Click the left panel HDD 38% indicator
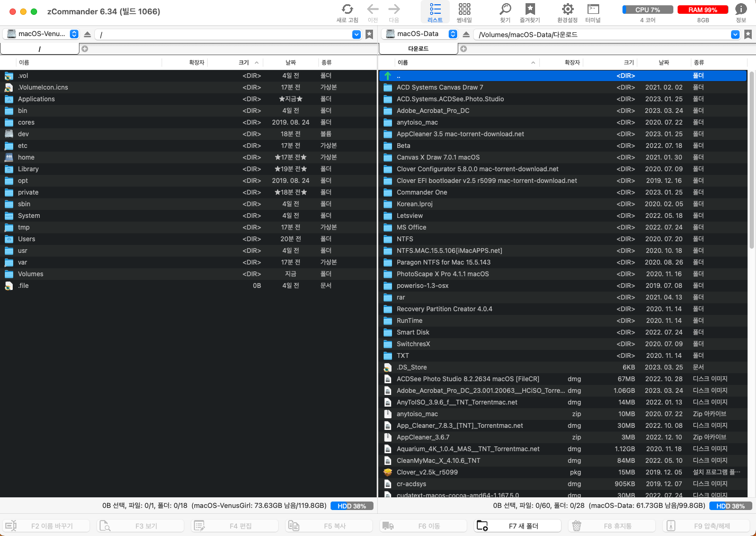This screenshot has height=536, width=756. tap(352, 506)
